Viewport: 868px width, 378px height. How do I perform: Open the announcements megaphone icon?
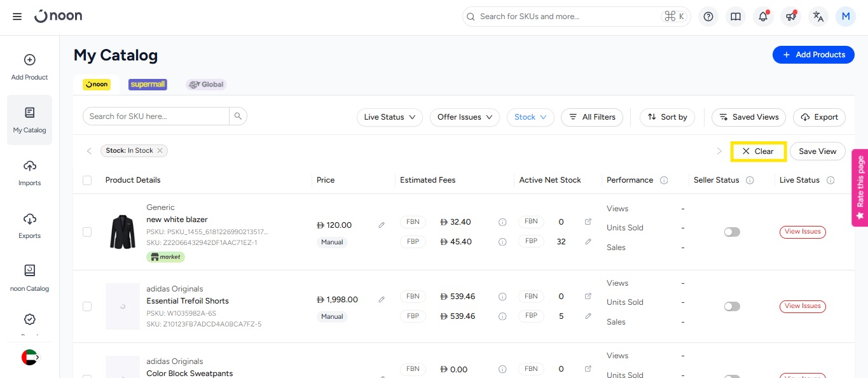coord(790,17)
